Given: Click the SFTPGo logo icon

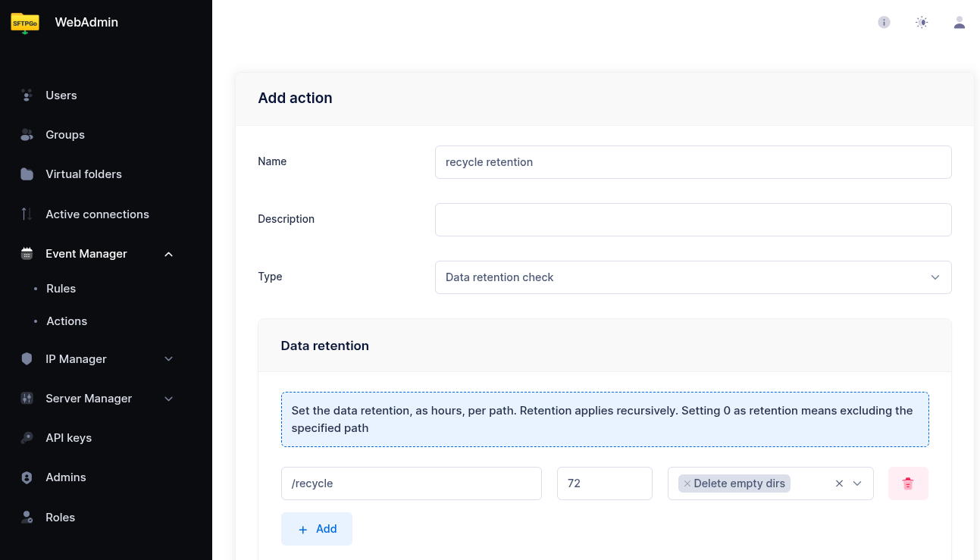Looking at the screenshot, I should coord(25,23).
